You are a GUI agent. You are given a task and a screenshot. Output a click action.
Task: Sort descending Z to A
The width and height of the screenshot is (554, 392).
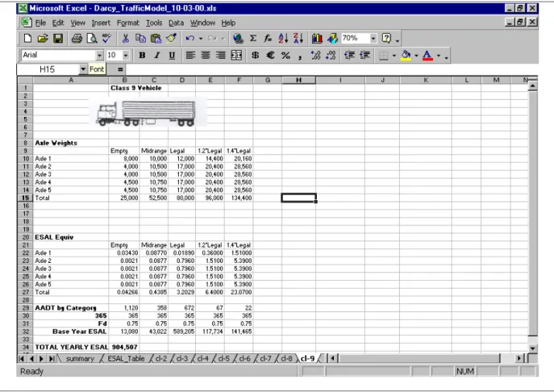298,38
